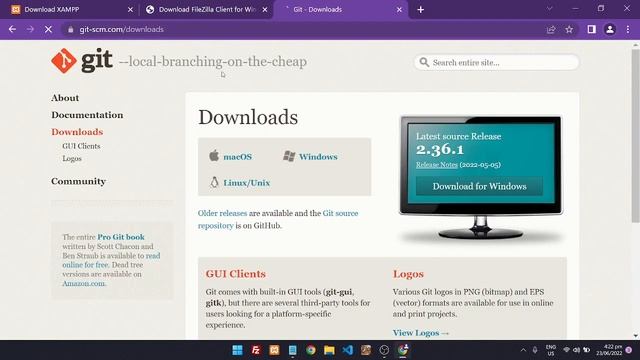The image size is (640, 360).
Task: Click the Logos heading link
Action: click(408, 274)
